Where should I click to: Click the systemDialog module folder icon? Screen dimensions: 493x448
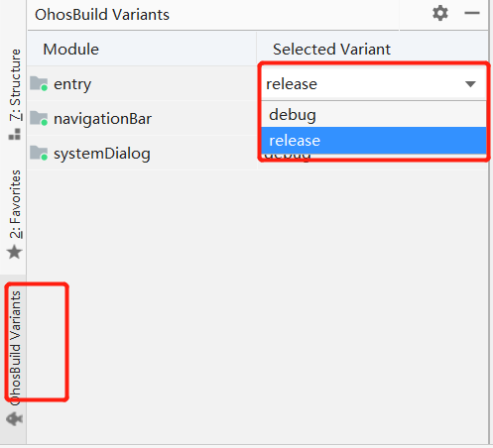pyautogui.click(x=39, y=153)
